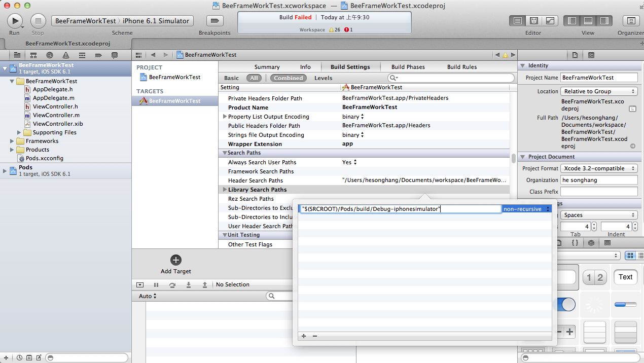Select Levels settings view
Image resolution: width=644 pixels, height=363 pixels.
click(x=324, y=78)
